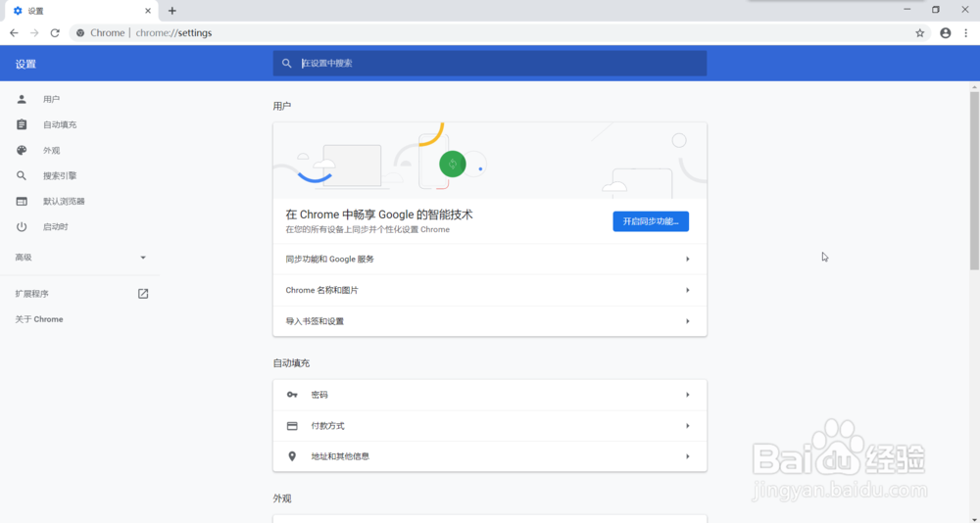Open Chrome 名称和图片 row
This screenshot has width=980, height=523.
[x=489, y=290]
